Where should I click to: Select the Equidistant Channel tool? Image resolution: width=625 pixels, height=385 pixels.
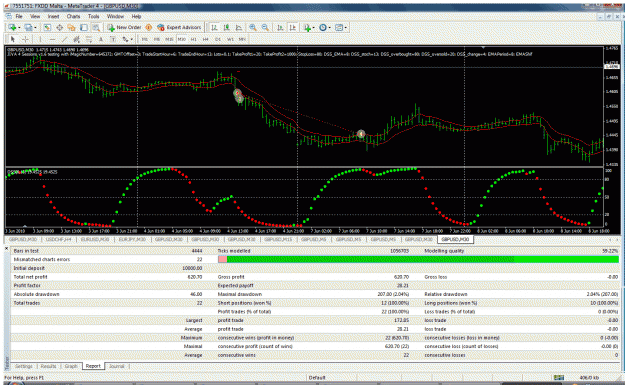pyautogui.click(x=77, y=39)
